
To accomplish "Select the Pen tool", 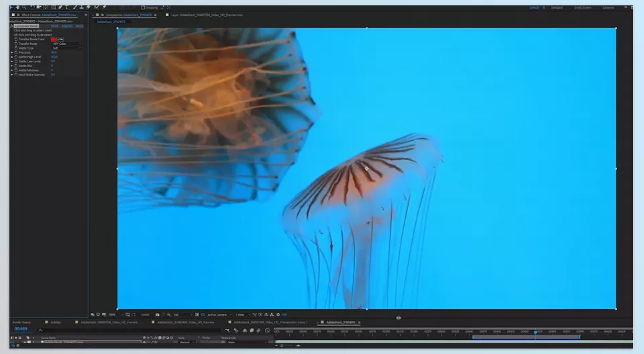I will pyautogui.click(x=60, y=7).
